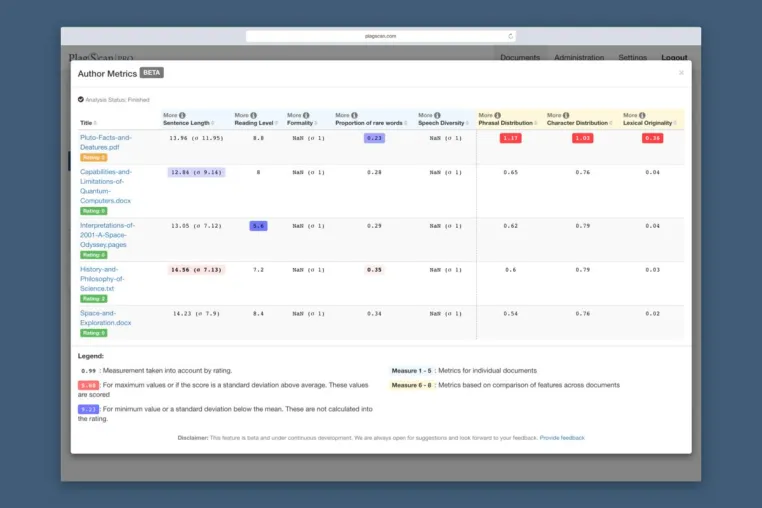Open the Settings menu item
762x508 pixels.
click(632, 57)
